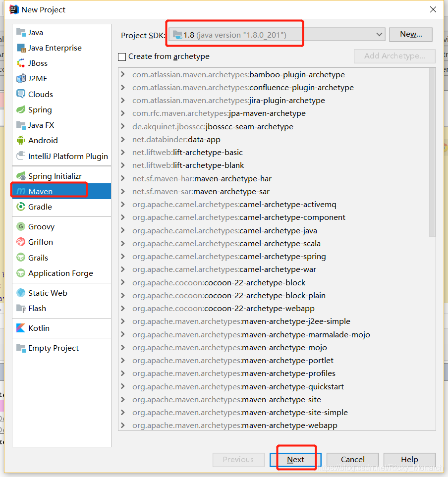Click the Clouds icon

click(21, 94)
